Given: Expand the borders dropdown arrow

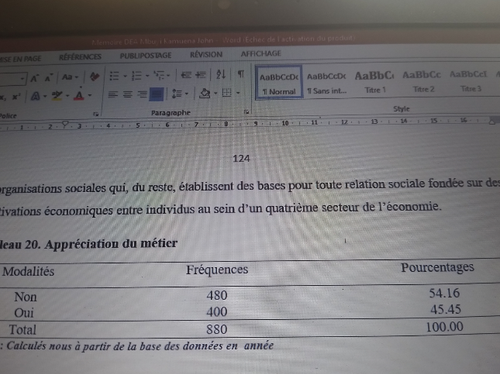Looking at the screenshot, I should [238, 93].
